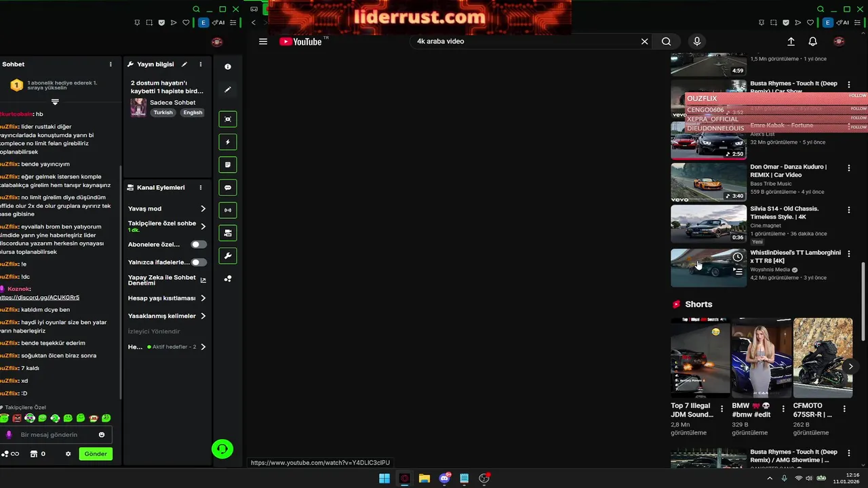Open stream info circle icon in Kick sidebar

point(228,66)
